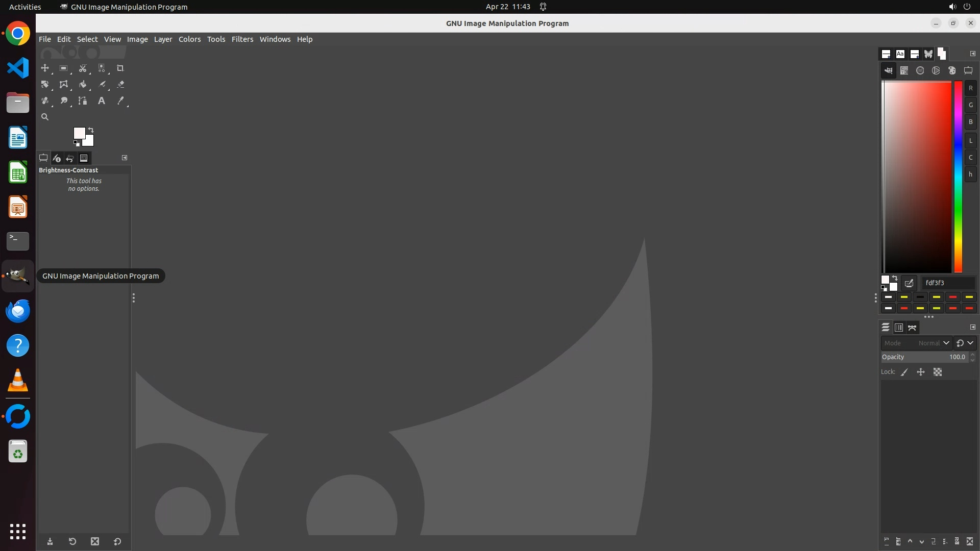
Task: Expand the layers dock configure menu
Action: coord(972,327)
